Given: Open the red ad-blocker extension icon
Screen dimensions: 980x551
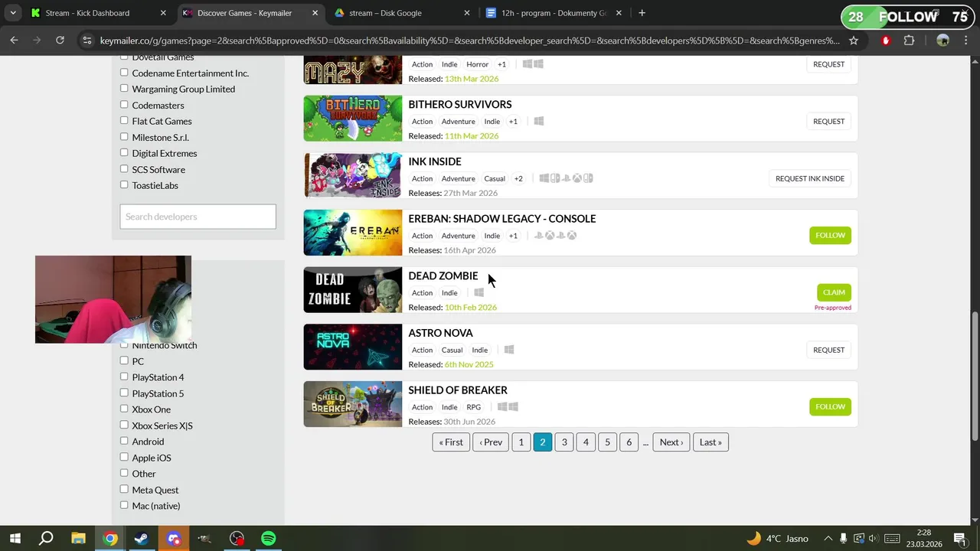Looking at the screenshot, I should pyautogui.click(x=886, y=41).
